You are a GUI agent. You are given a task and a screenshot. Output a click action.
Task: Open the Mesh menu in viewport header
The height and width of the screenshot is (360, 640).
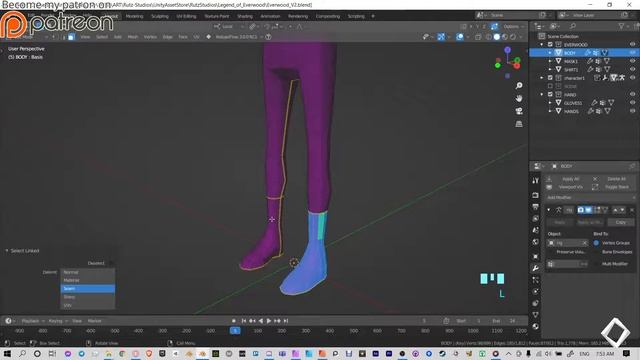(133, 37)
